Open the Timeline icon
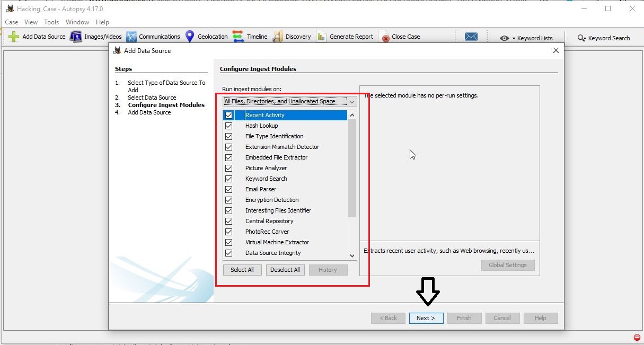This screenshot has height=345, width=644. [x=238, y=37]
